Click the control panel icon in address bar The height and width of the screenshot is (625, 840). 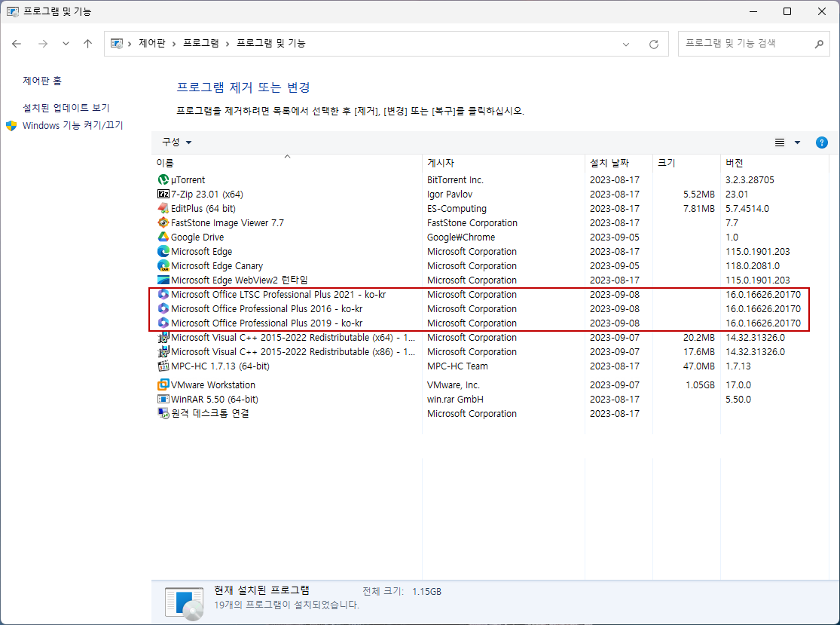[116, 44]
